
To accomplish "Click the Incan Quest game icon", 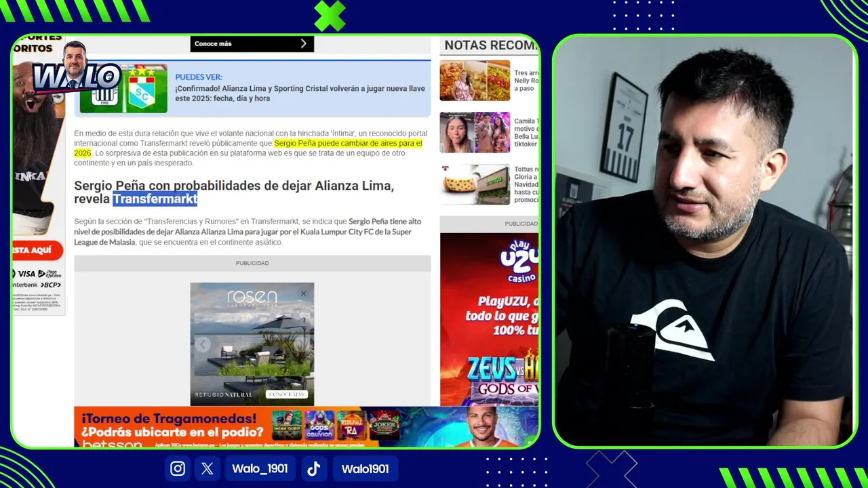I will click(287, 426).
